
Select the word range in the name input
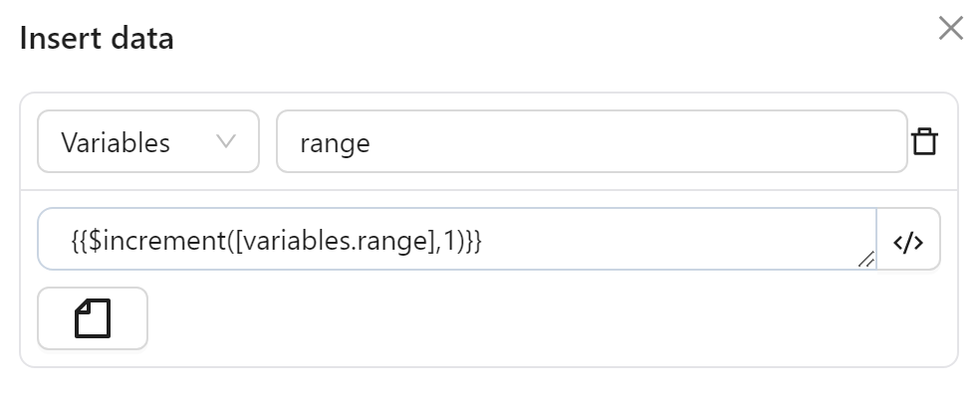pos(335,143)
